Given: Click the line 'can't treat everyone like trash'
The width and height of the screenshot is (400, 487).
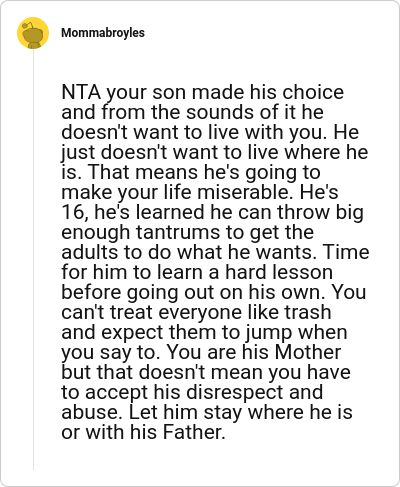Looking at the screenshot, I should 196,312.
